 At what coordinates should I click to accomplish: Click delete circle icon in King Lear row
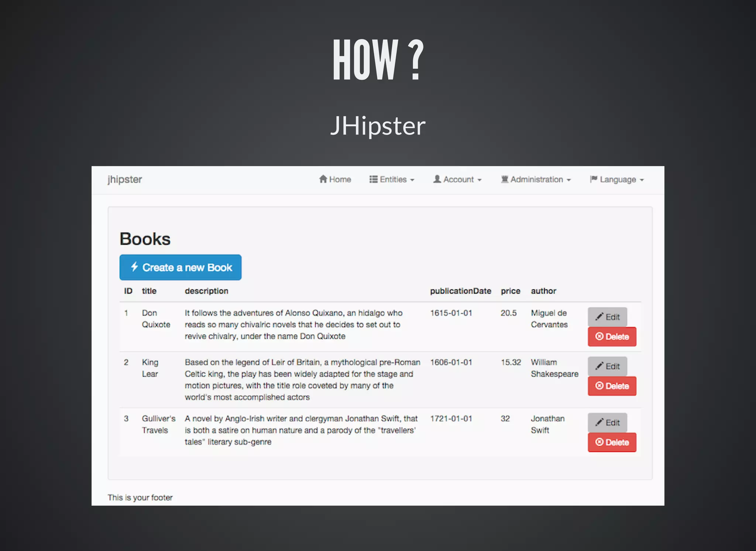tap(599, 386)
